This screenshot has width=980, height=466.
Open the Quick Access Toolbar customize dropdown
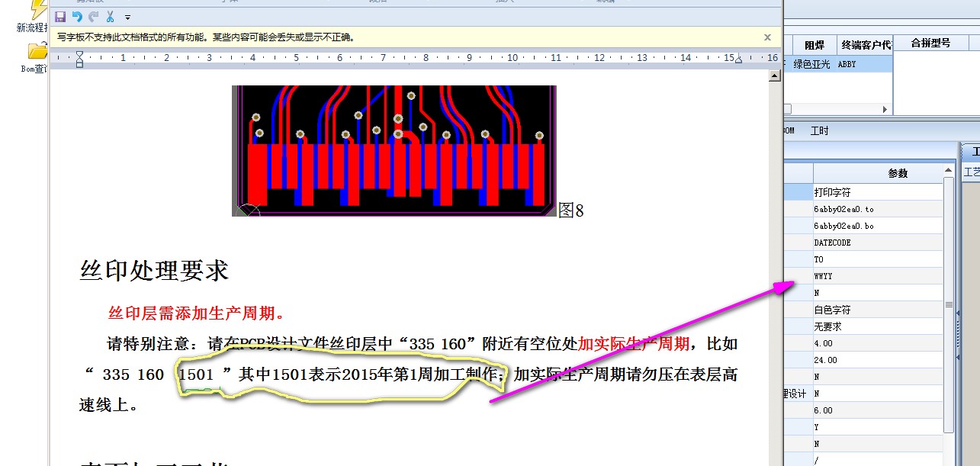click(x=127, y=17)
